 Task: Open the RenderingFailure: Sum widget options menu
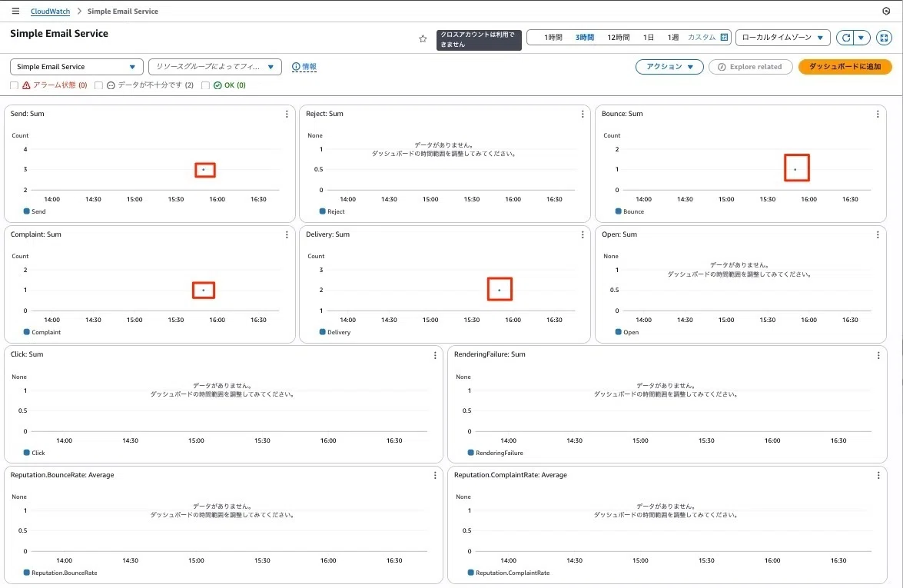point(878,355)
